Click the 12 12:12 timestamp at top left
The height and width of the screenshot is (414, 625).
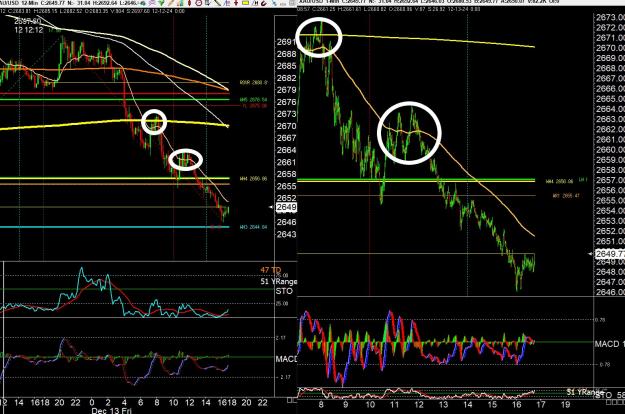click(x=29, y=30)
